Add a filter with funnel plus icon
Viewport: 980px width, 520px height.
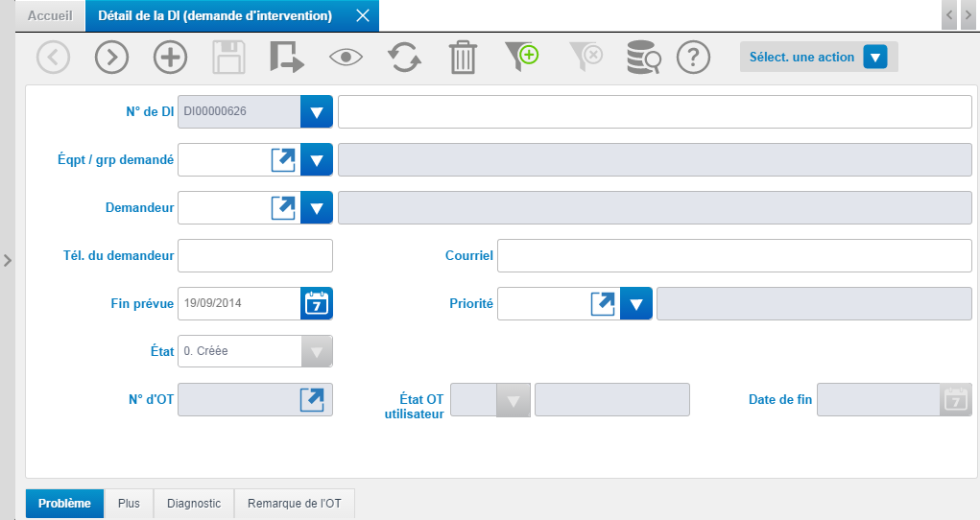click(521, 58)
